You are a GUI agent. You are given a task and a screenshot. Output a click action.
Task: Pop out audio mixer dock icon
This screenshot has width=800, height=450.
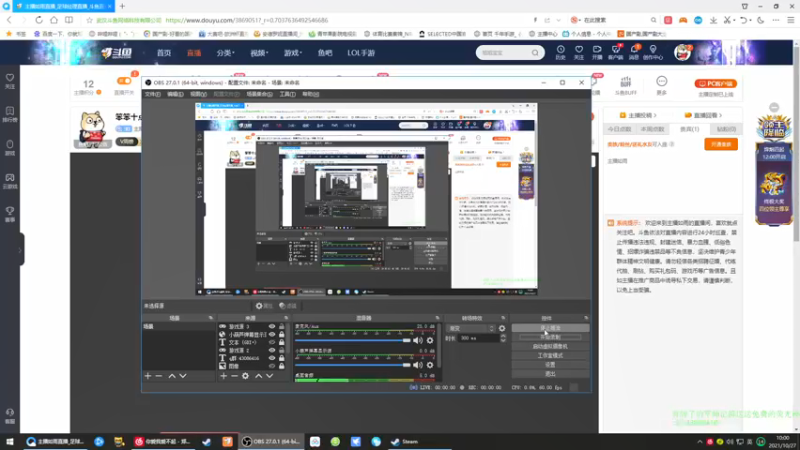437,318
